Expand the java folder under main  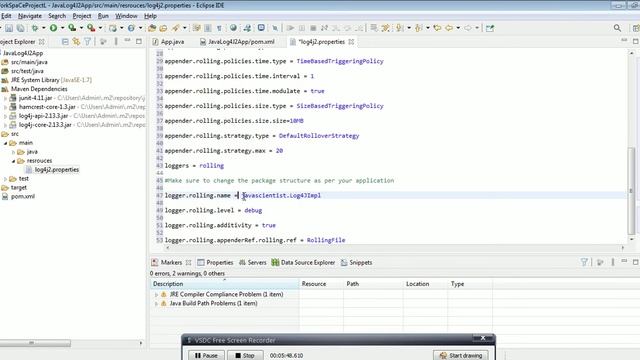click(13, 152)
